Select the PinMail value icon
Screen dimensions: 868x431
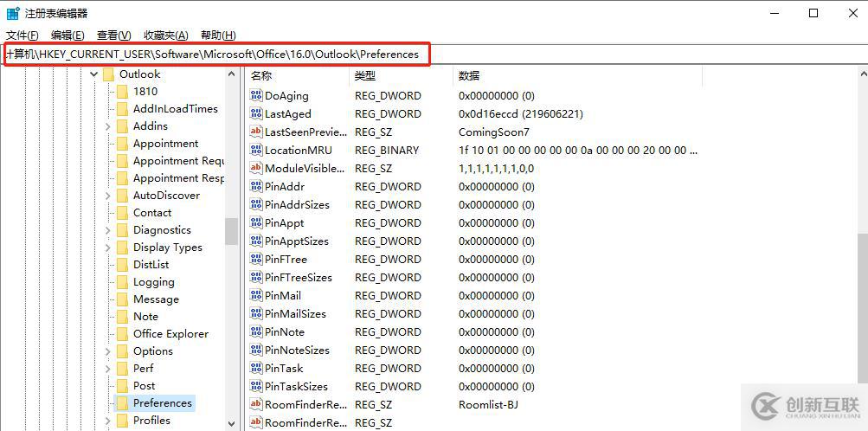(256, 295)
